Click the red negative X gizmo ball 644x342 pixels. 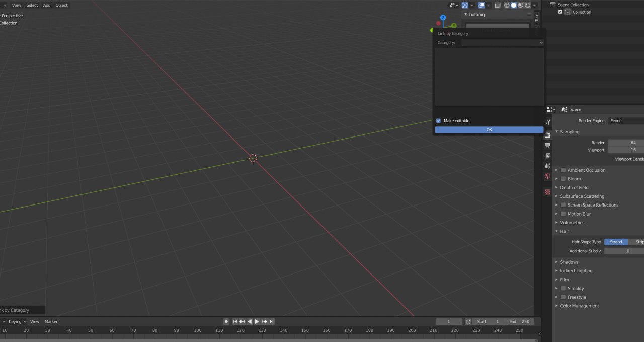point(439,23)
